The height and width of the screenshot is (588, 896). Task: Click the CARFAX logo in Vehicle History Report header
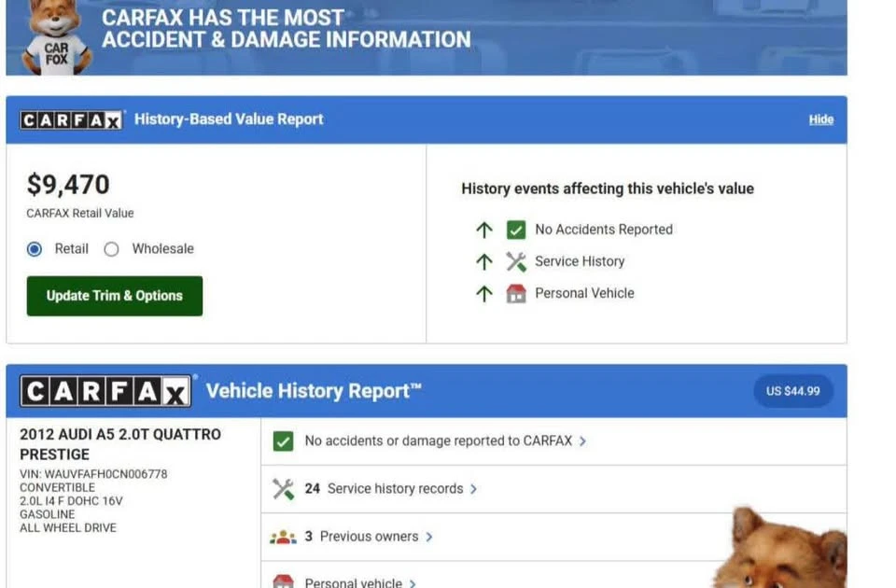(x=105, y=391)
